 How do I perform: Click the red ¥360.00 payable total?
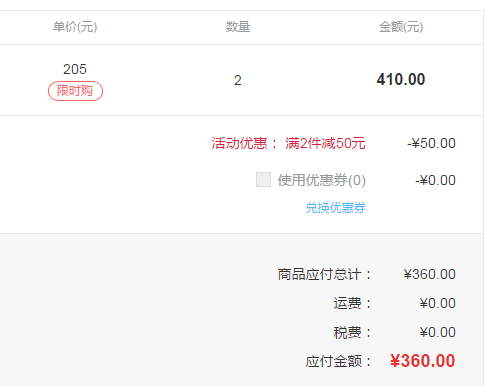pyautogui.click(x=423, y=361)
